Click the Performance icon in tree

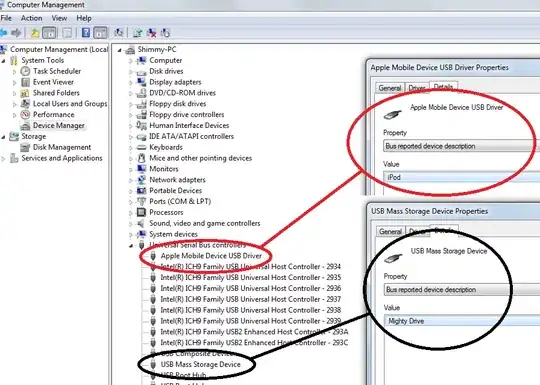(25, 115)
